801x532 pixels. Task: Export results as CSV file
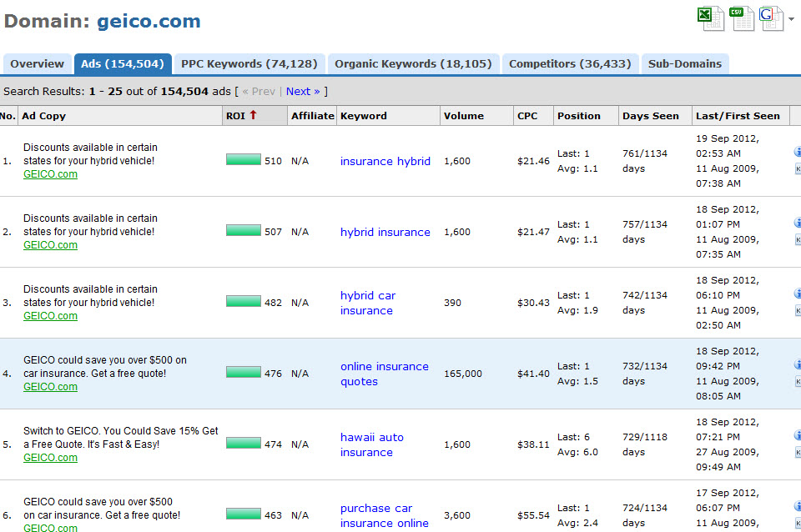(x=741, y=18)
